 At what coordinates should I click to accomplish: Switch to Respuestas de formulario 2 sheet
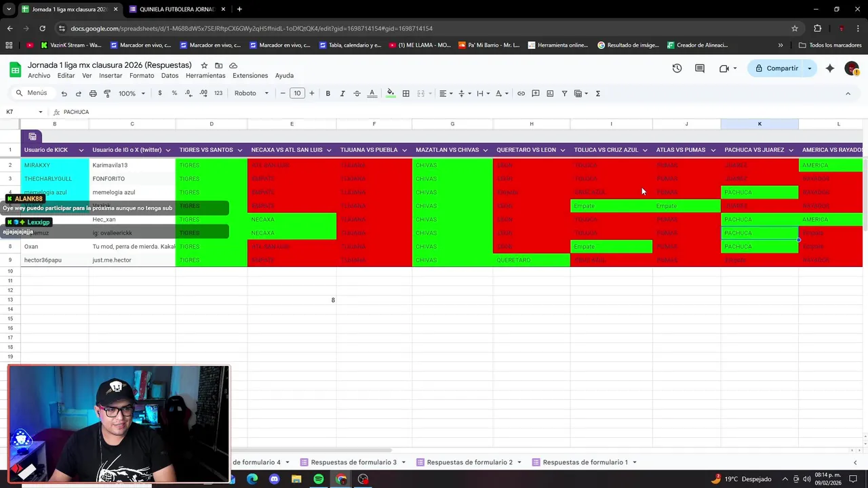469,462
